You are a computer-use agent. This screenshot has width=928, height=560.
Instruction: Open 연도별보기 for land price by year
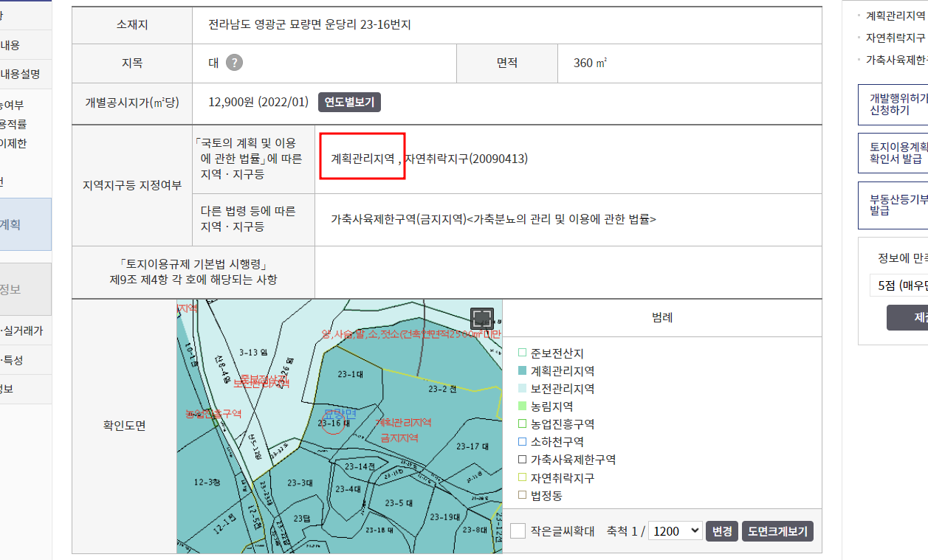point(349,102)
